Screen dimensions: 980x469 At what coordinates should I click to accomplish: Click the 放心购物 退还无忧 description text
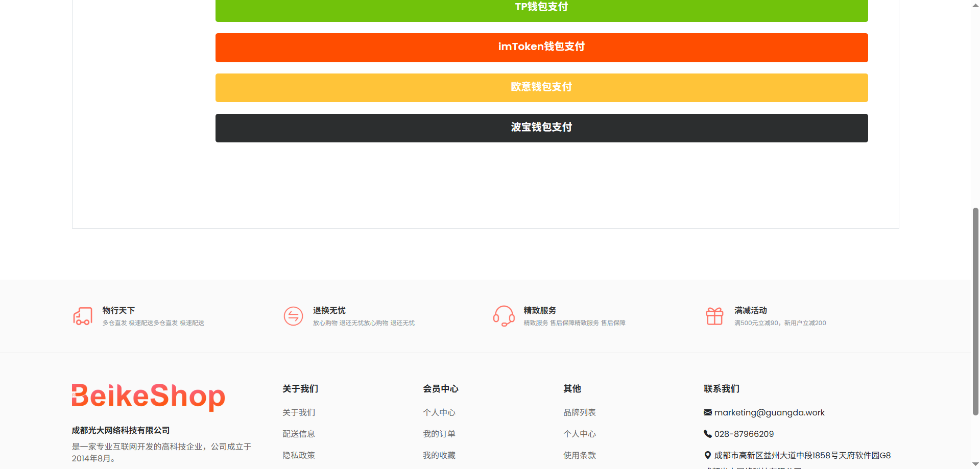[x=364, y=323]
